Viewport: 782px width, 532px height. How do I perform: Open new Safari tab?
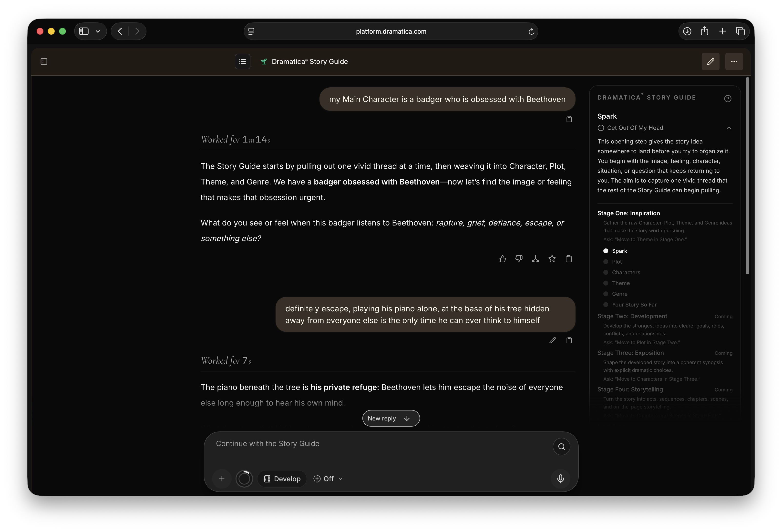click(722, 31)
